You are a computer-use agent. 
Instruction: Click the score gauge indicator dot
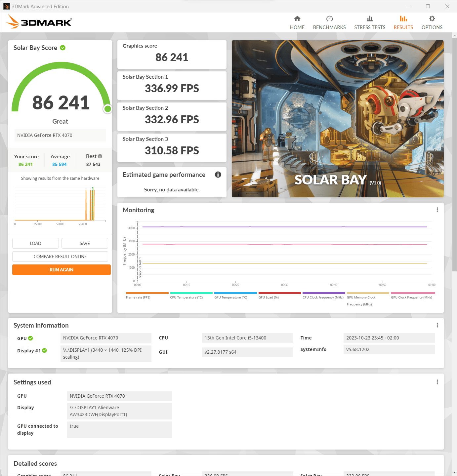[x=107, y=109]
